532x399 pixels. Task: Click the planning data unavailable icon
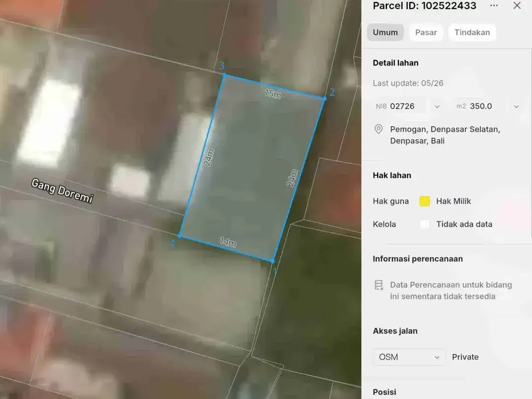click(379, 285)
